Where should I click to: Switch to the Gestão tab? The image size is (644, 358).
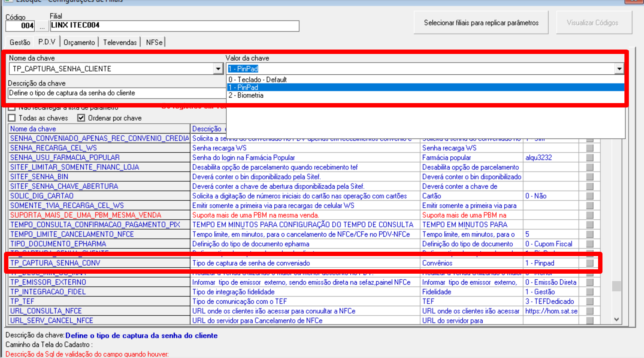pyautogui.click(x=20, y=42)
